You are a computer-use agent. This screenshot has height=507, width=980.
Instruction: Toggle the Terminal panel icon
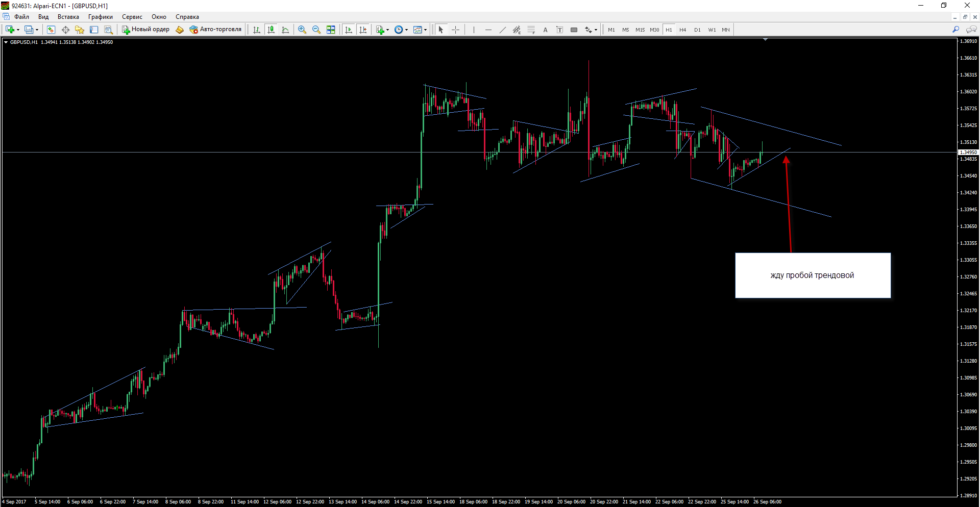point(94,30)
